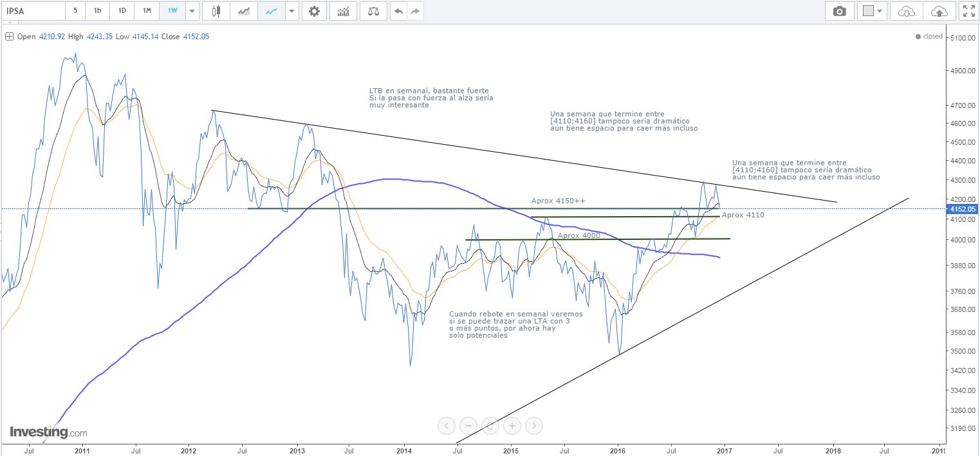Redo the last chart action
The height and width of the screenshot is (456, 980).
point(416,11)
